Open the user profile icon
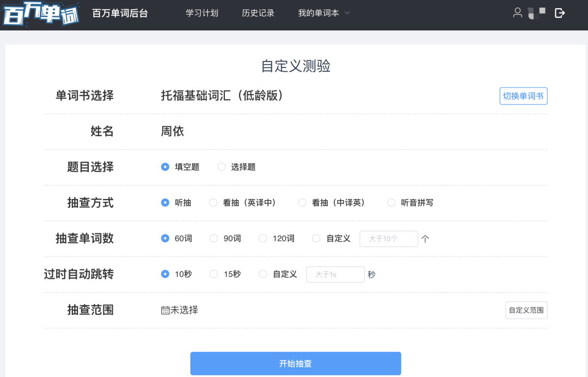Viewport: 588px width, 377px height. (517, 13)
